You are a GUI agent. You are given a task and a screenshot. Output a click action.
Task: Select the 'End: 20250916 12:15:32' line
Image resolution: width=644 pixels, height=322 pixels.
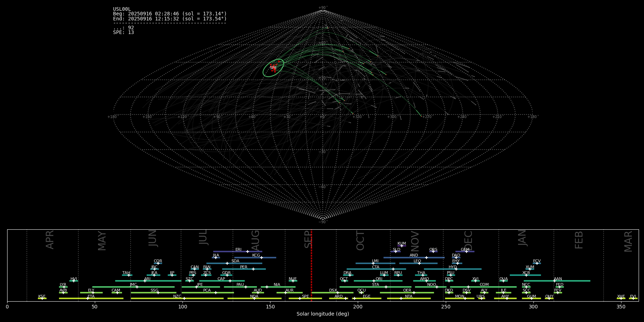coord(170,19)
